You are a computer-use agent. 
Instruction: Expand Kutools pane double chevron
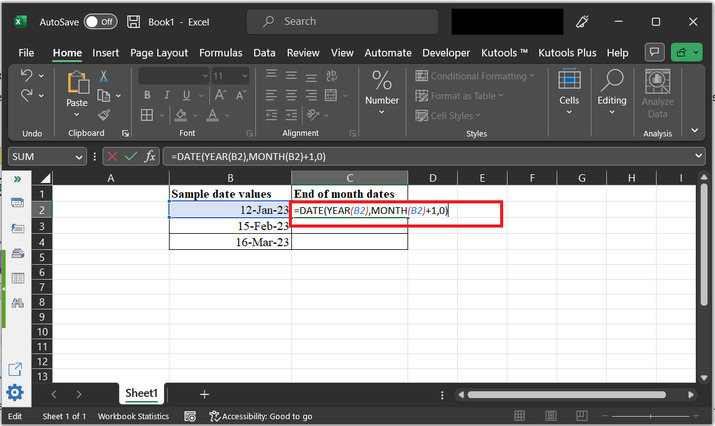point(17,179)
